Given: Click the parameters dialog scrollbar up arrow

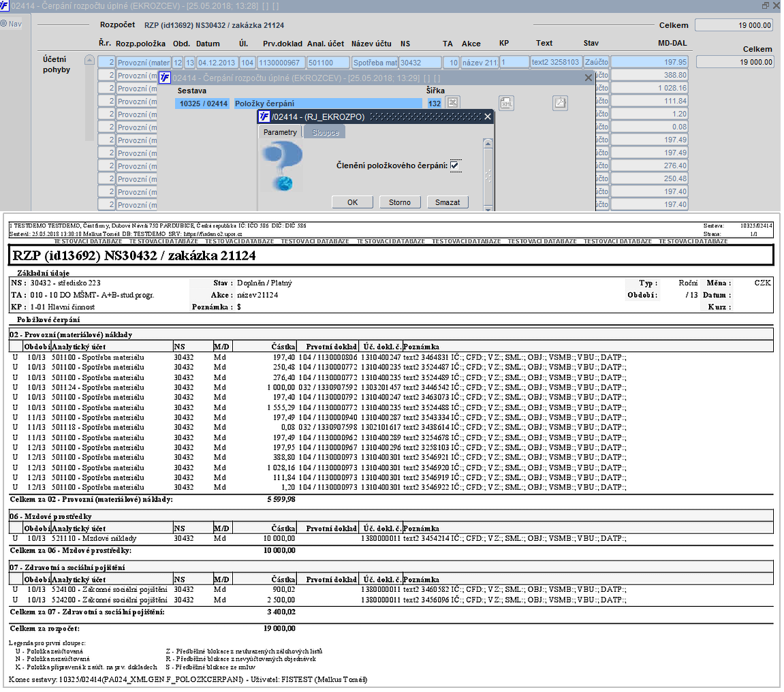Looking at the screenshot, I should (x=488, y=144).
